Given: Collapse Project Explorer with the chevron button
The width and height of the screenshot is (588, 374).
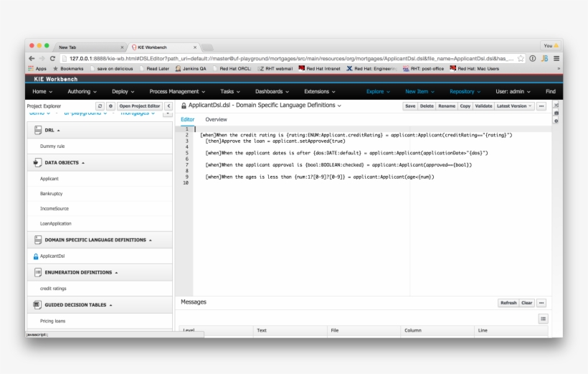Looking at the screenshot, I should [169, 106].
